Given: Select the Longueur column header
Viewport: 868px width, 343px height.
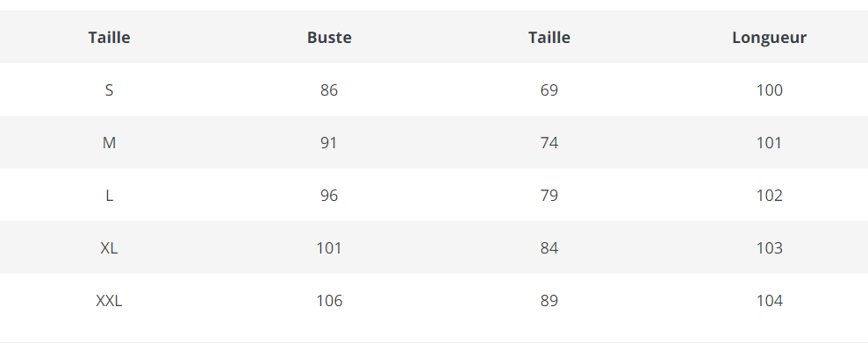Looking at the screenshot, I should (769, 37).
